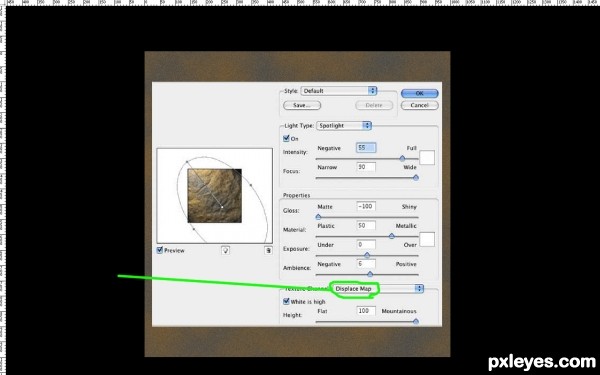Open the material color swatch beside Material

pos(427,239)
